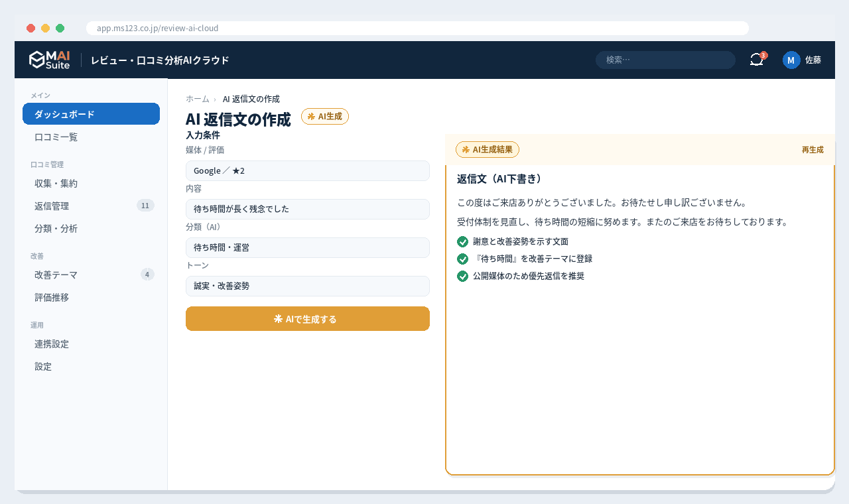Image resolution: width=849 pixels, height=504 pixels.
Task: Click the browser address bar URL
Action: (x=417, y=28)
